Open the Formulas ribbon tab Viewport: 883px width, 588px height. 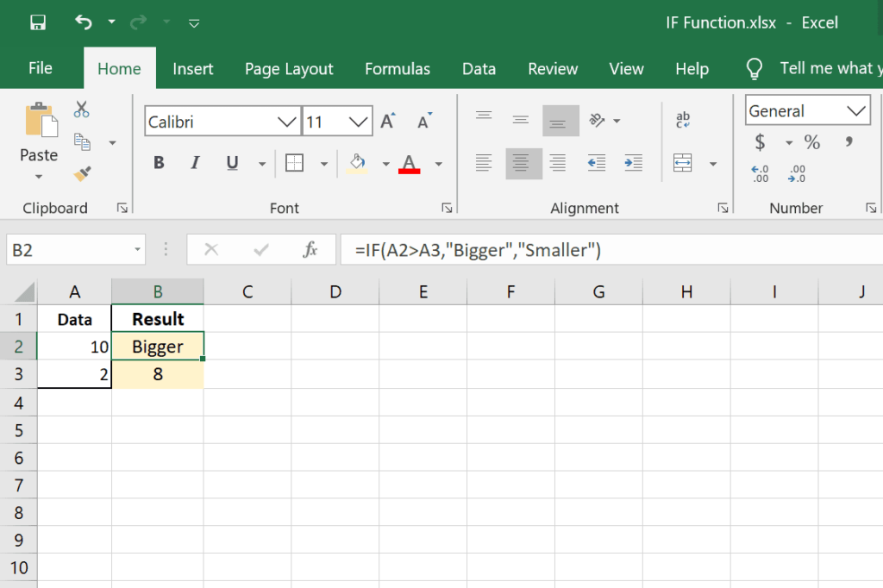(398, 69)
